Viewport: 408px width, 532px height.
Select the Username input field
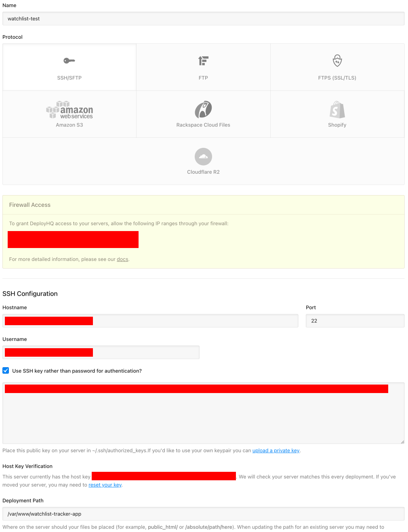pos(101,352)
